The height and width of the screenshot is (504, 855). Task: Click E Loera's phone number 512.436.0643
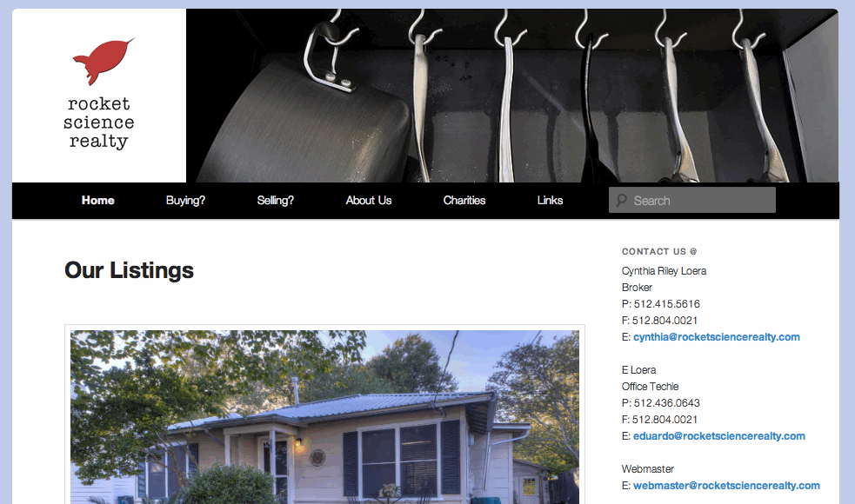click(666, 403)
